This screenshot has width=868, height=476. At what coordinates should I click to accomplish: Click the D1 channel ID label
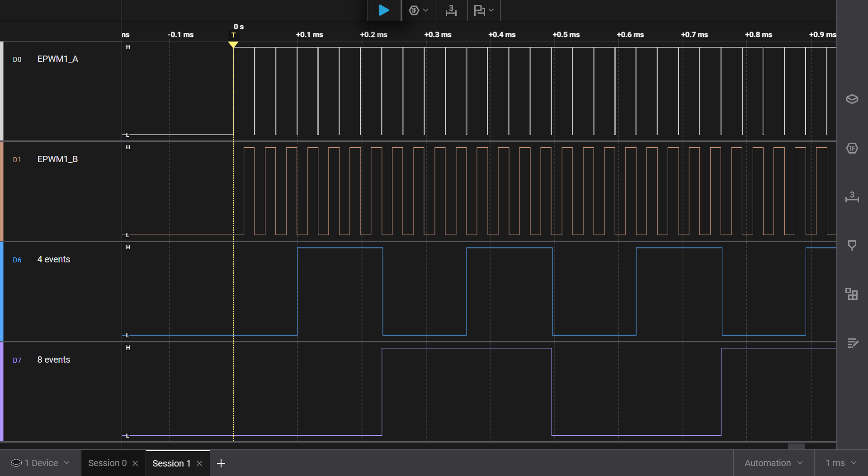pyautogui.click(x=17, y=160)
